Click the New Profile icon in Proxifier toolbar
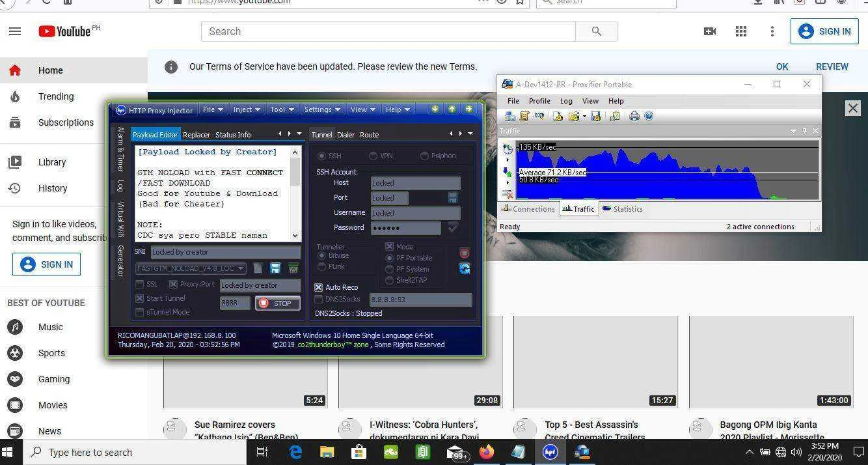The height and width of the screenshot is (465, 868). 558,116
